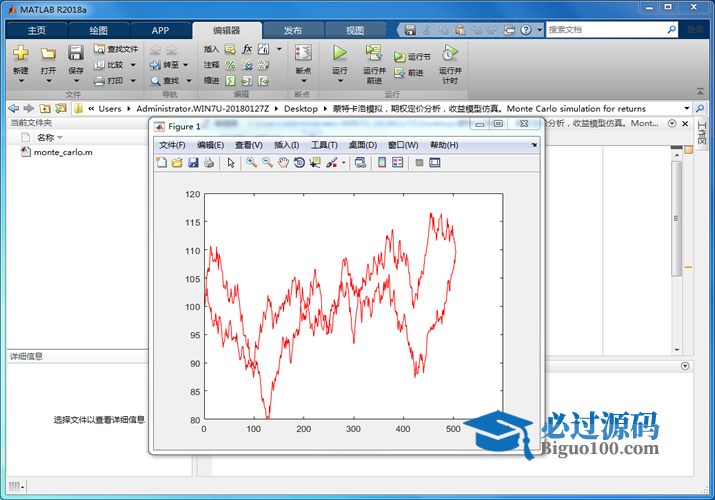The image size is (715, 500).
Task: Expand the Breakpoints dropdown in the ribbon
Action: click(303, 82)
